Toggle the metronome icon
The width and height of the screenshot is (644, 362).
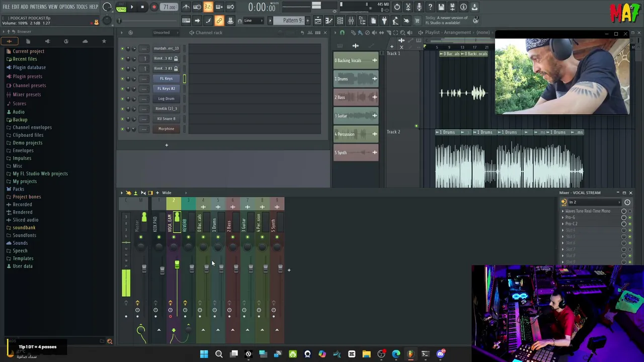[x=186, y=7]
